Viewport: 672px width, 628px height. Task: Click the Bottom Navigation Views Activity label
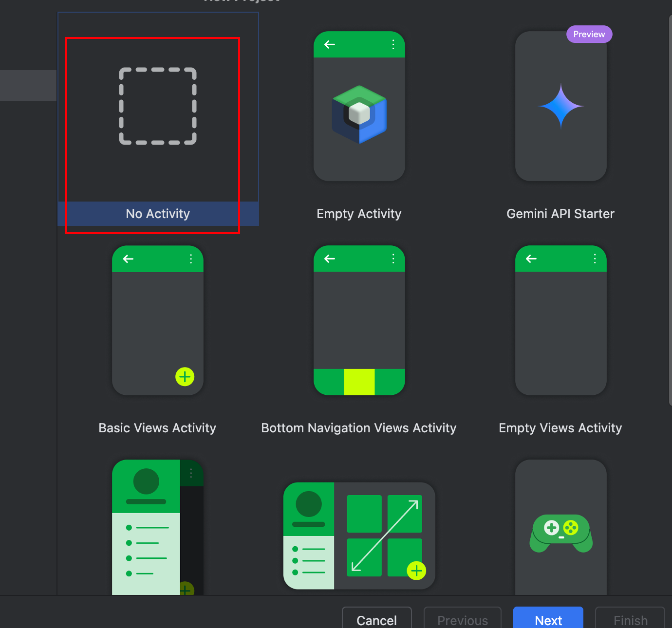pos(359,428)
